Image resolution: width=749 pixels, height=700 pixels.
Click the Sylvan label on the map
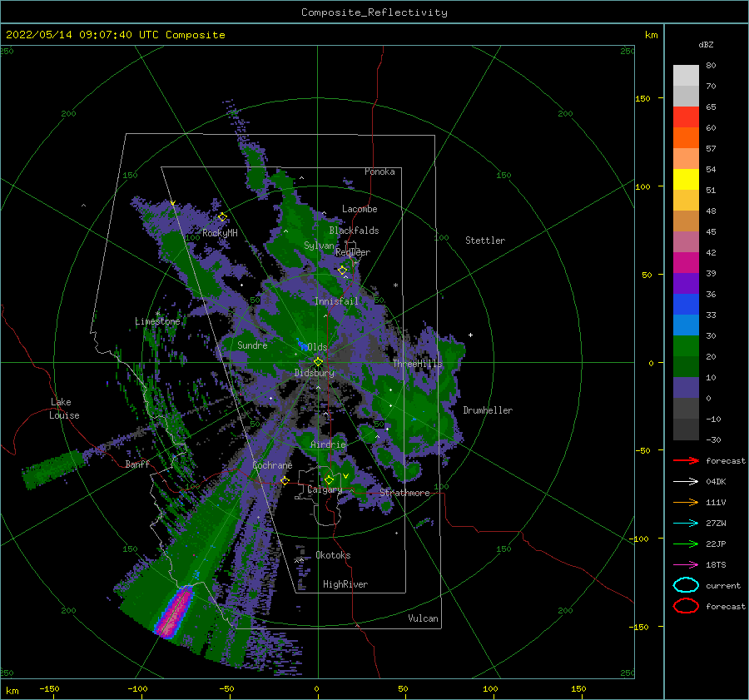click(x=319, y=246)
